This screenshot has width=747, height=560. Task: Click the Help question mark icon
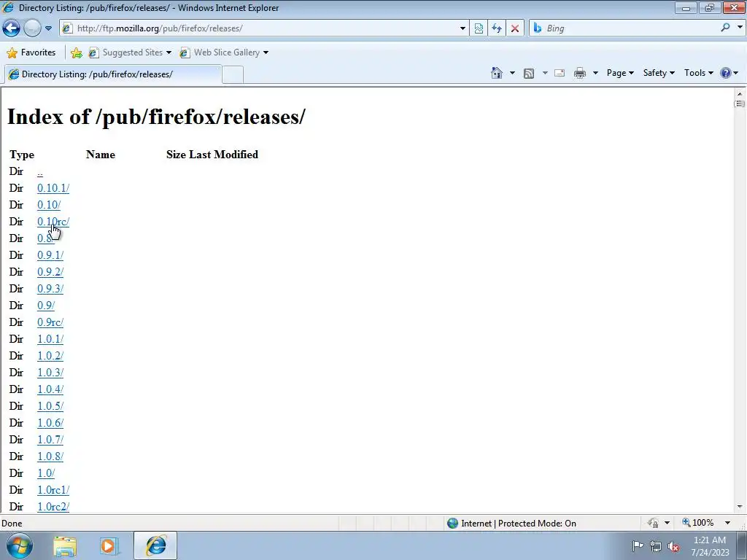coord(725,73)
